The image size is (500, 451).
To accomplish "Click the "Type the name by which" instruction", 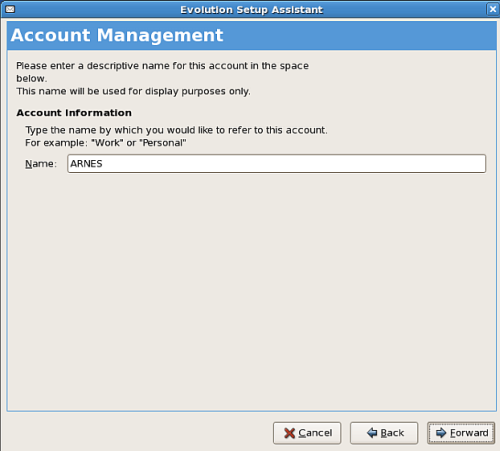I will pos(176,130).
